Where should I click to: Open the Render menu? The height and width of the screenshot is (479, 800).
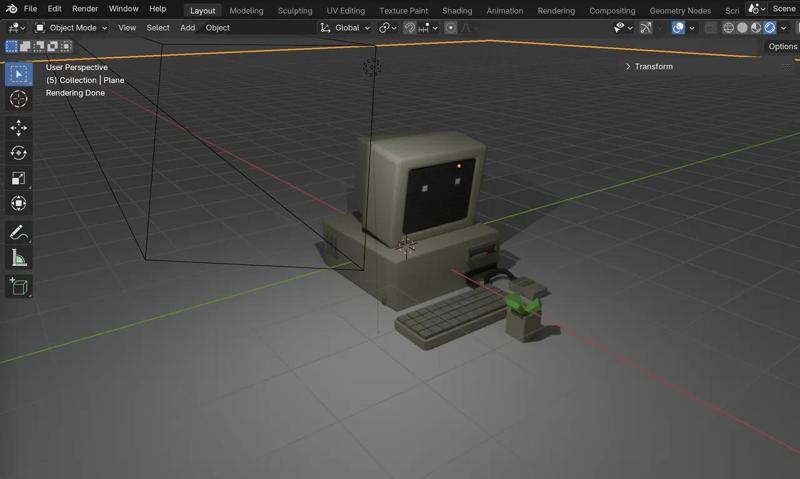[85, 9]
